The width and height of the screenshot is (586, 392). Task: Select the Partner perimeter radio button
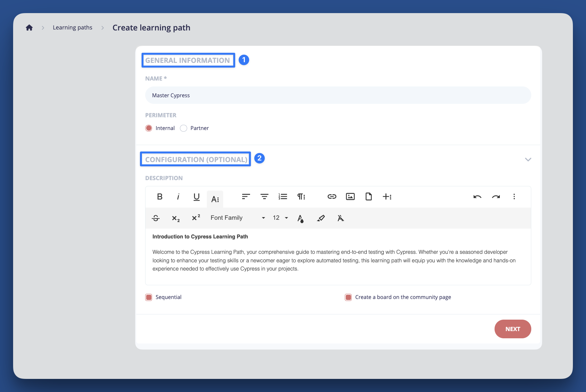[184, 128]
